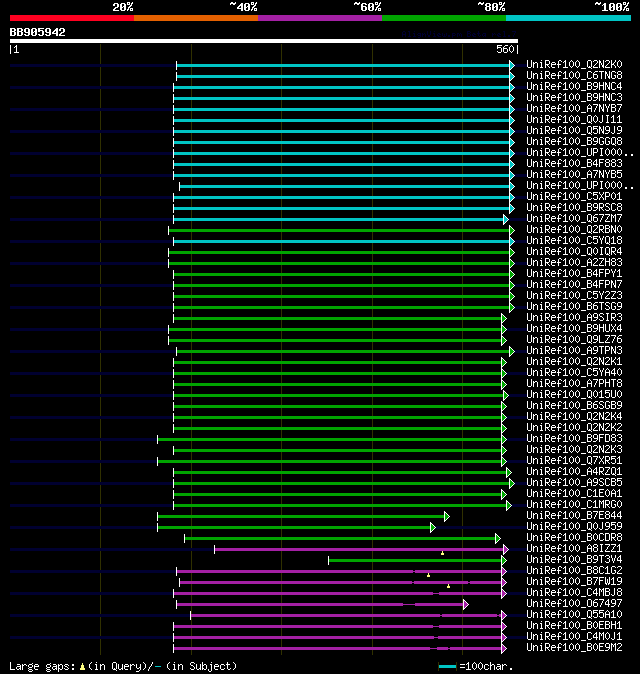Open the UniRef100_B9HNC4 hit

[x=574, y=86]
